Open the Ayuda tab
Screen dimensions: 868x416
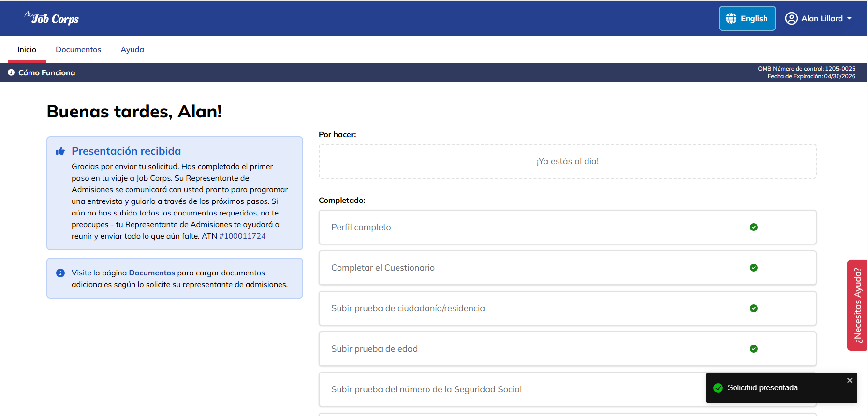132,49
